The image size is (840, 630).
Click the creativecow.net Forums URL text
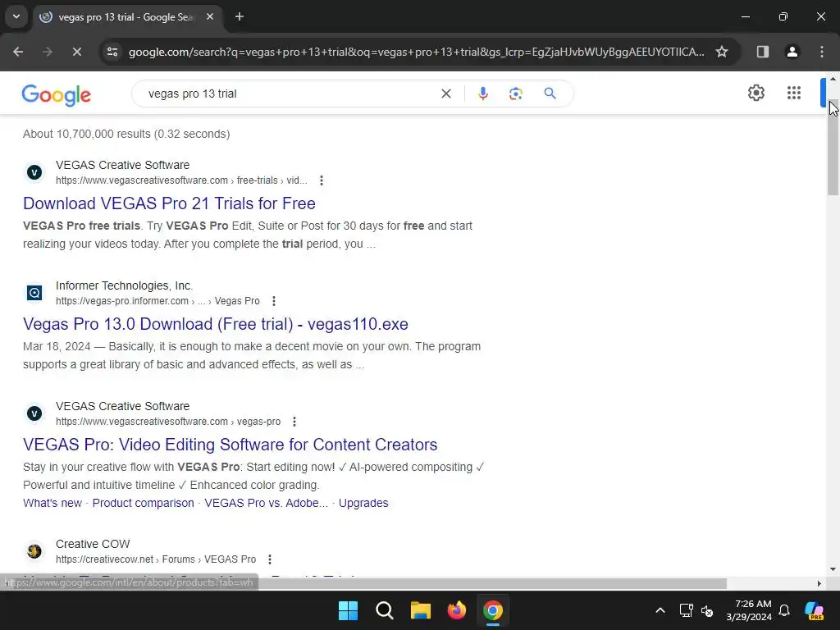click(156, 559)
